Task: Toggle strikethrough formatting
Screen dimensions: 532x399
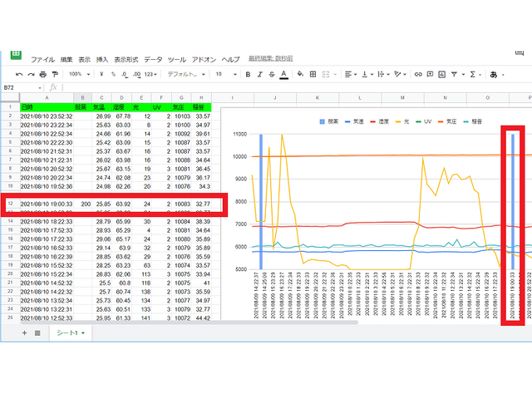Action: click(271, 74)
